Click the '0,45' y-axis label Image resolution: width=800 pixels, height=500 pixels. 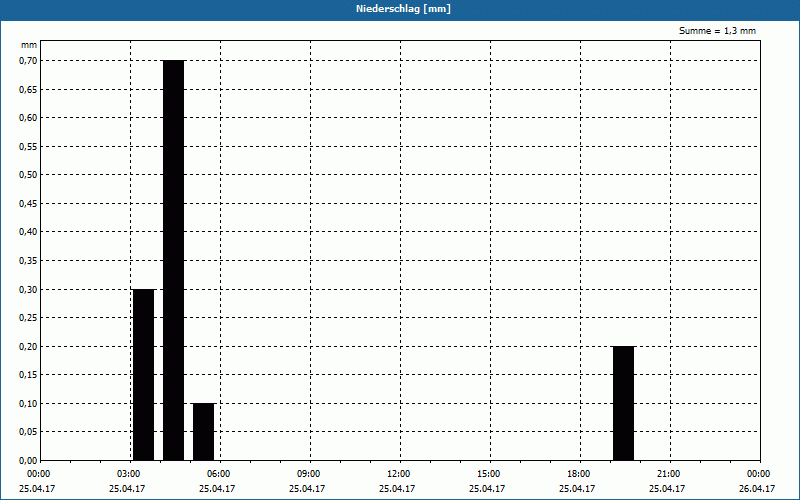pyautogui.click(x=28, y=204)
